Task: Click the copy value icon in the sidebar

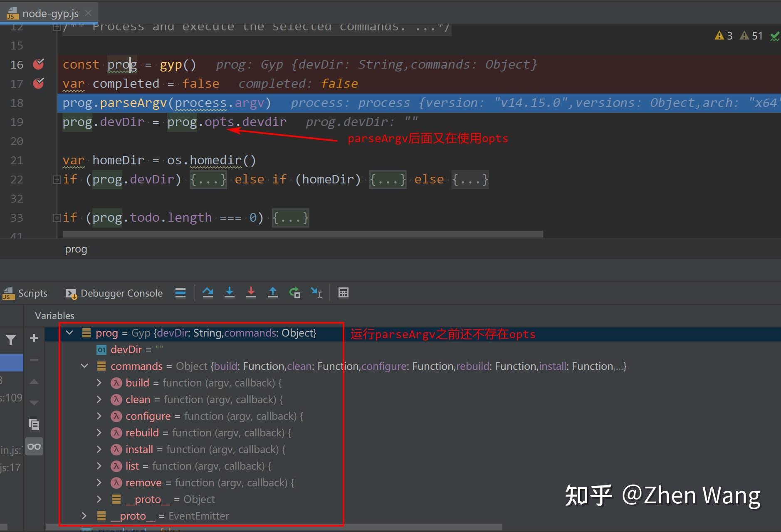Action: 34,424
